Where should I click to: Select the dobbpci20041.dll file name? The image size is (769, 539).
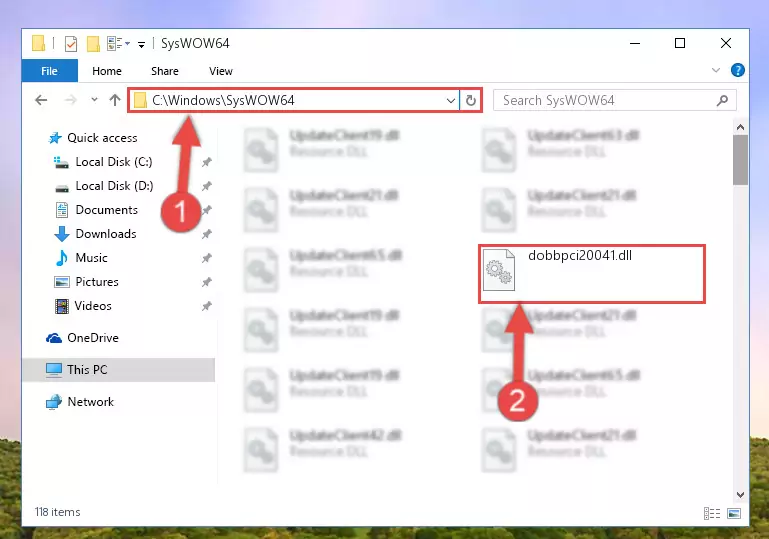(580, 256)
